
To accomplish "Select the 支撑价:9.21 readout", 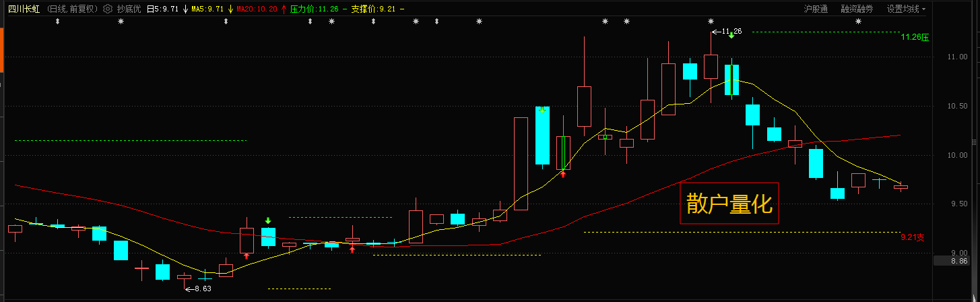I will pos(373,9).
